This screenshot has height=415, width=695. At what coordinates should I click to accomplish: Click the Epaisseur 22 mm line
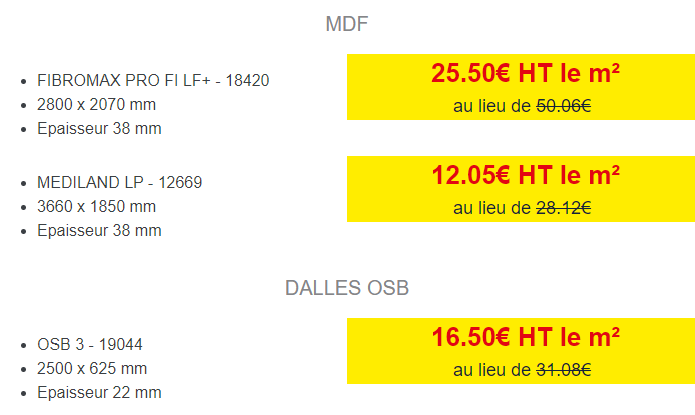[x=99, y=392]
